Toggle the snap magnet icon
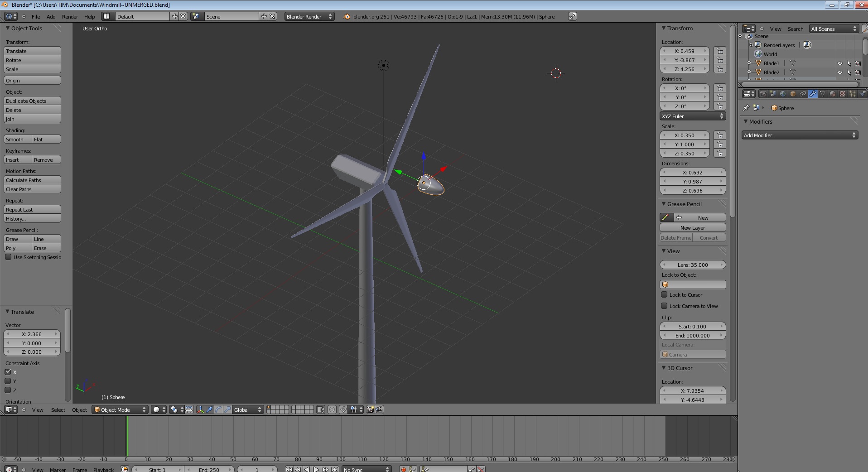This screenshot has height=472, width=868. [x=343, y=409]
